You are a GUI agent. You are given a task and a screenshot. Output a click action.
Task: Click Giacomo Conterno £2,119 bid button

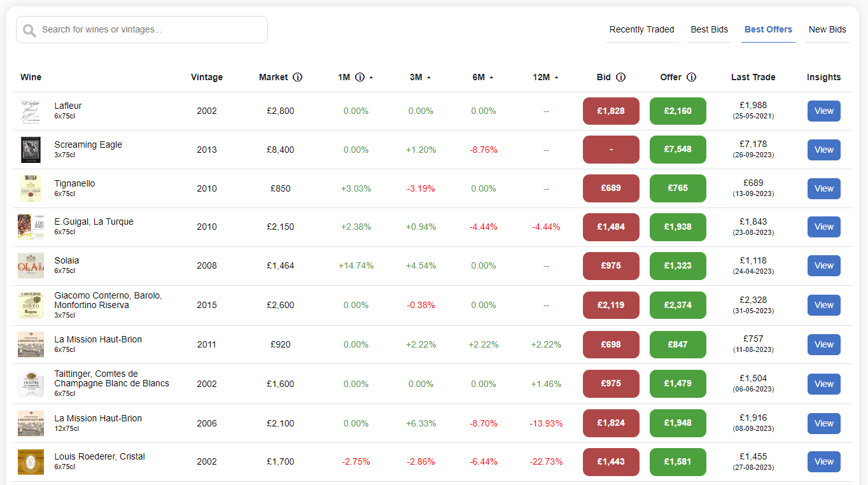(x=611, y=305)
